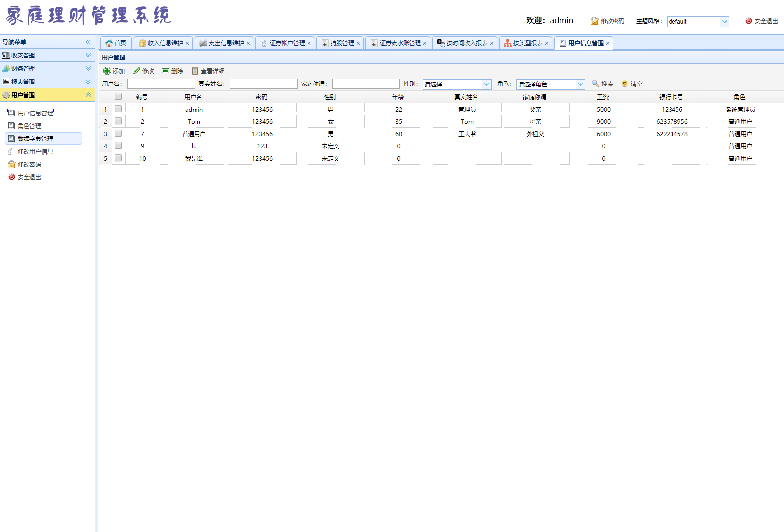Click the 首页 home icon tab

tap(109, 43)
